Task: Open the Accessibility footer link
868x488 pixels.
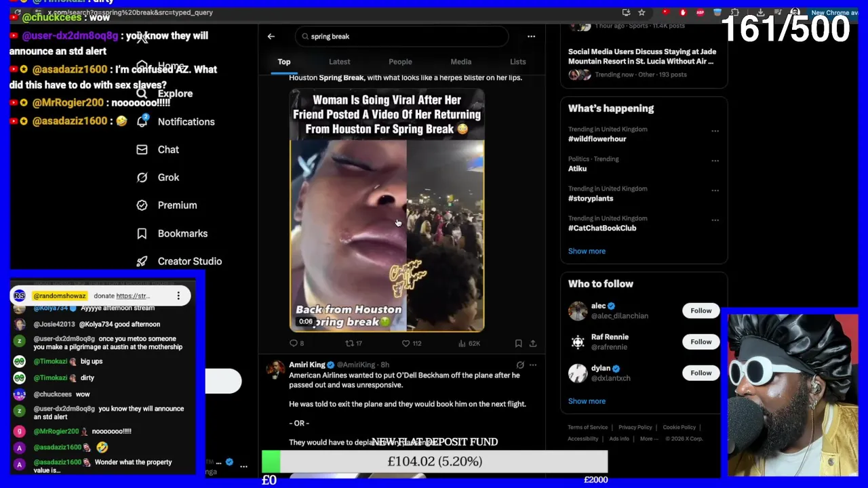Action: (583, 439)
